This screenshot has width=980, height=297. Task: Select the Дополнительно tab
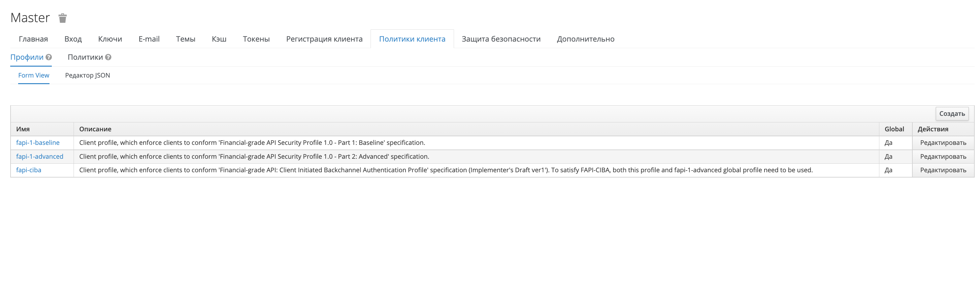(x=585, y=39)
